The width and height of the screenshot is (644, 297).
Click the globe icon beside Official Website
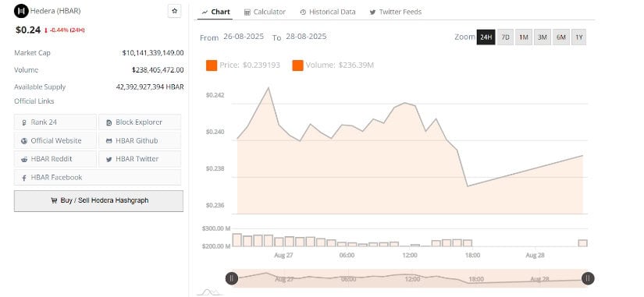tap(24, 141)
